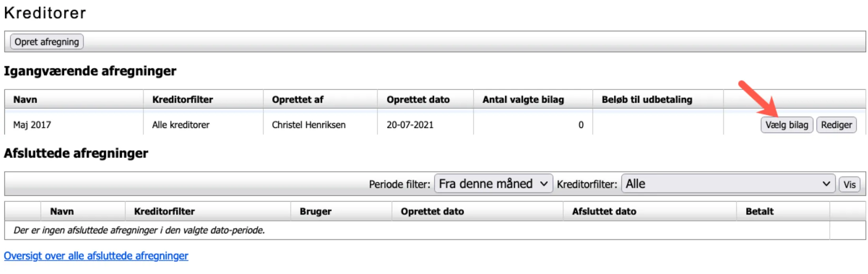Click the Oprettet dato column header
This screenshot has width=868, height=274.
(x=418, y=99)
